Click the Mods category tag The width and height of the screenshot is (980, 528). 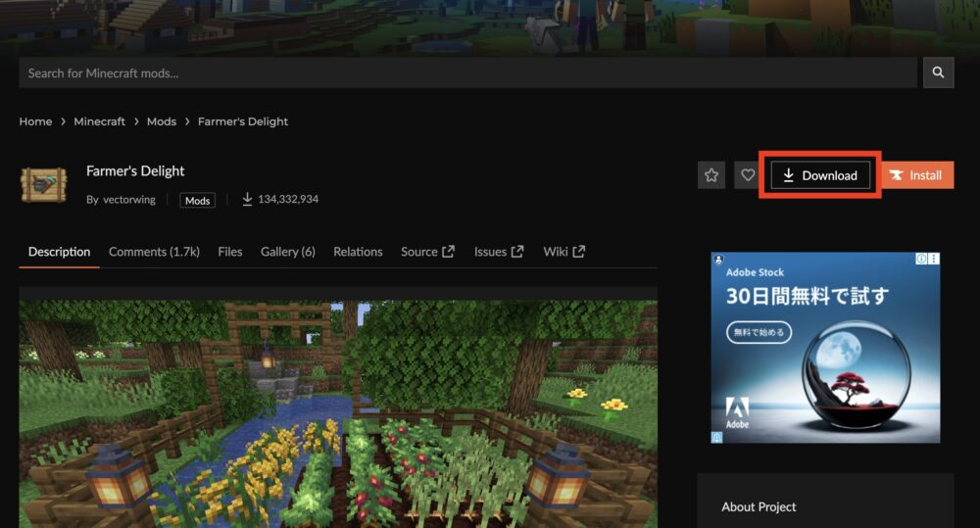pyautogui.click(x=198, y=200)
